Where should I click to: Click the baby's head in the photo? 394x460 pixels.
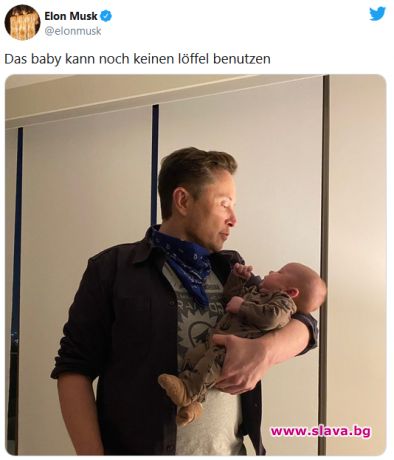pyautogui.click(x=297, y=283)
